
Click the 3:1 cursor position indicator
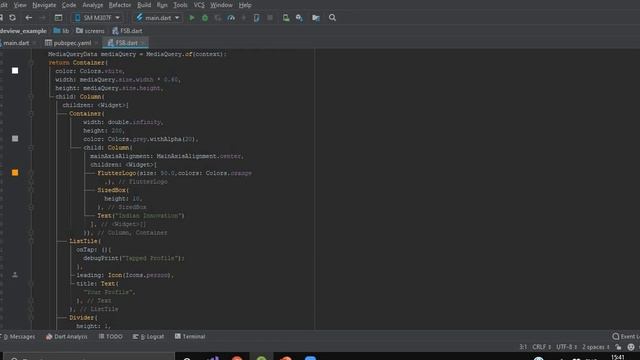pyautogui.click(x=523, y=347)
